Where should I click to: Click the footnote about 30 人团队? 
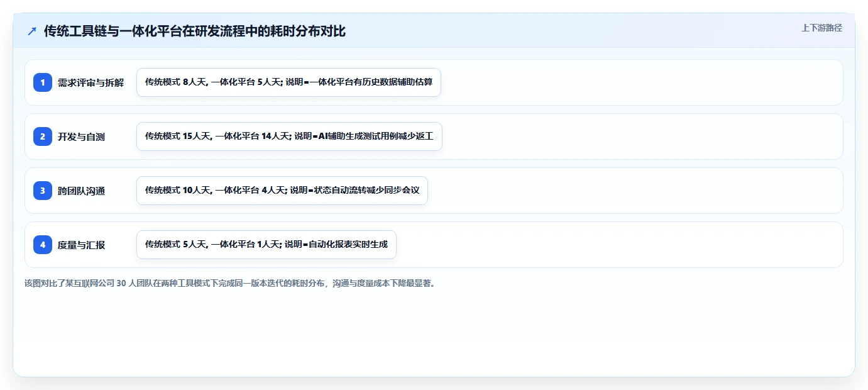[x=230, y=283]
